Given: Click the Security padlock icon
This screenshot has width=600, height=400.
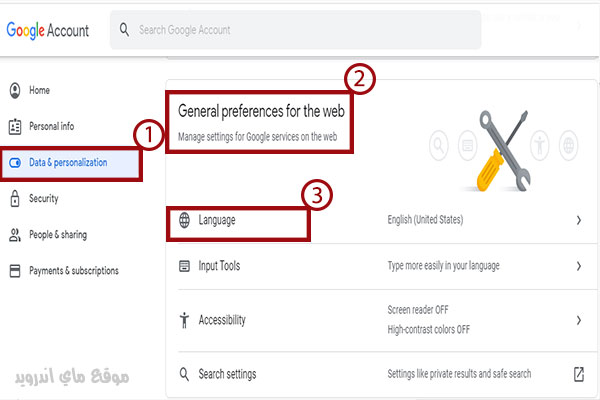Looking at the screenshot, I should pyautogui.click(x=15, y=198).
